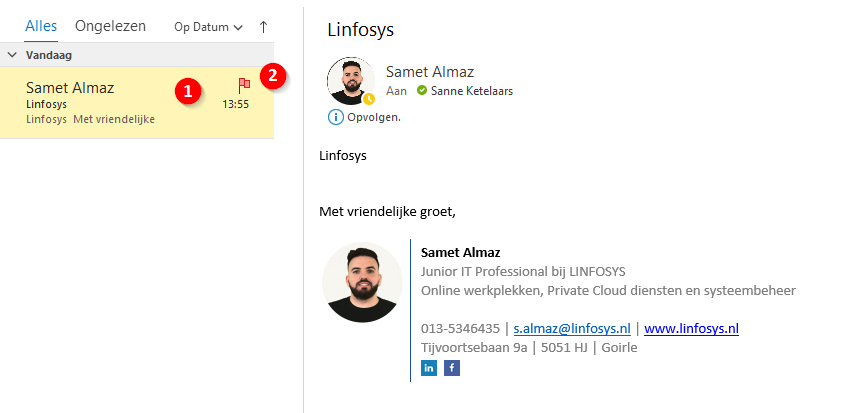Switch to the Ongelezen tab
This screenshot has width=848, height=413.
pos(110,27)
